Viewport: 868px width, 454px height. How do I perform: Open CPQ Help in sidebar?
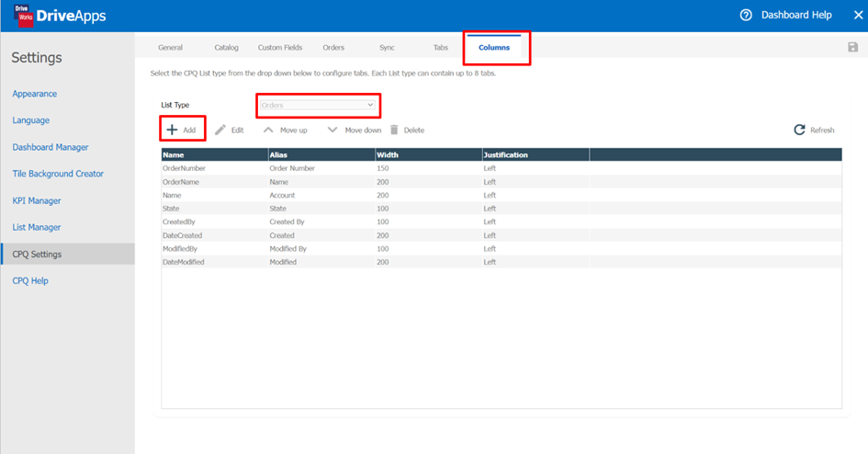[x=30, y=280]
